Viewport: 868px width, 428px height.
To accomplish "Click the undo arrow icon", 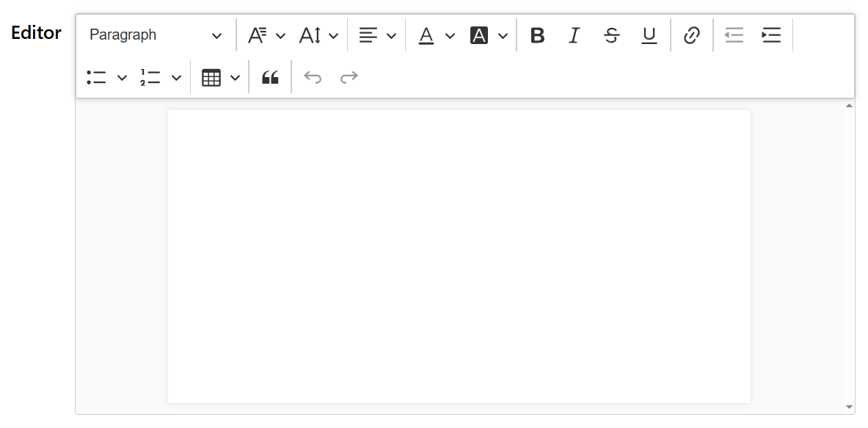I will click(313, 78).
